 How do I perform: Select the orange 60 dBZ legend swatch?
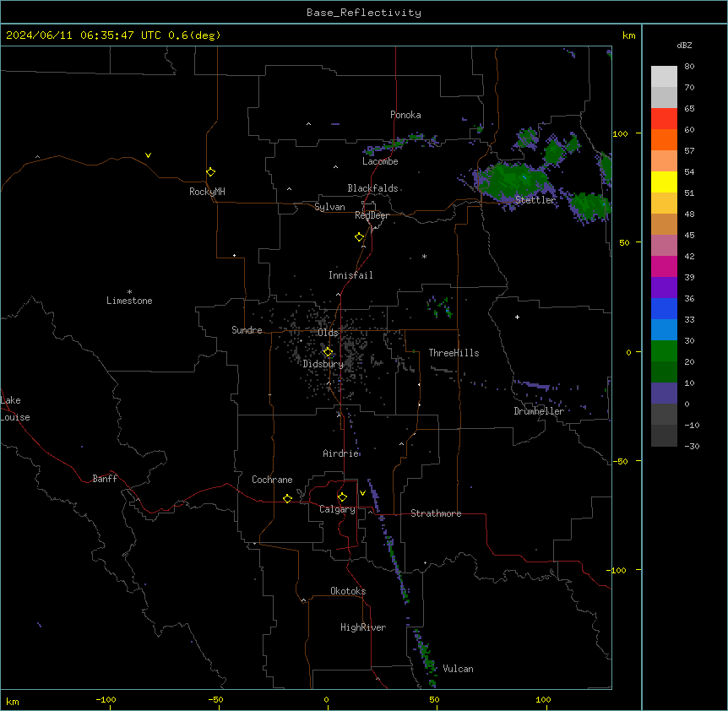pyautogui.click(x=664, y=139)
